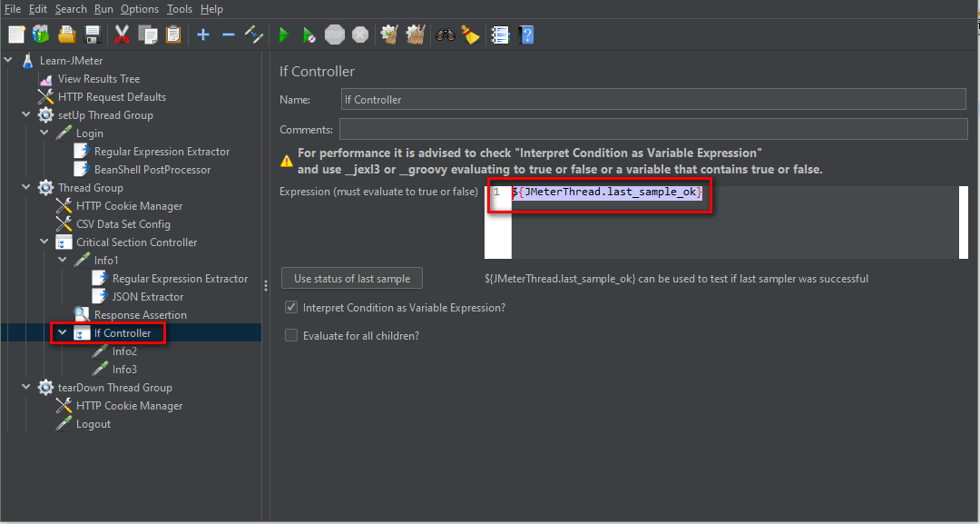Screen dimensions: 980x524
Task: Select the Logout sampler
Action: (93, 423)
